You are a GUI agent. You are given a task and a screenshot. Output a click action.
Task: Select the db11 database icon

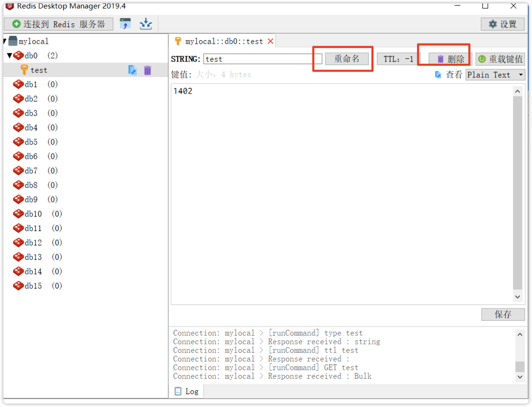click(x=18, y=228)
